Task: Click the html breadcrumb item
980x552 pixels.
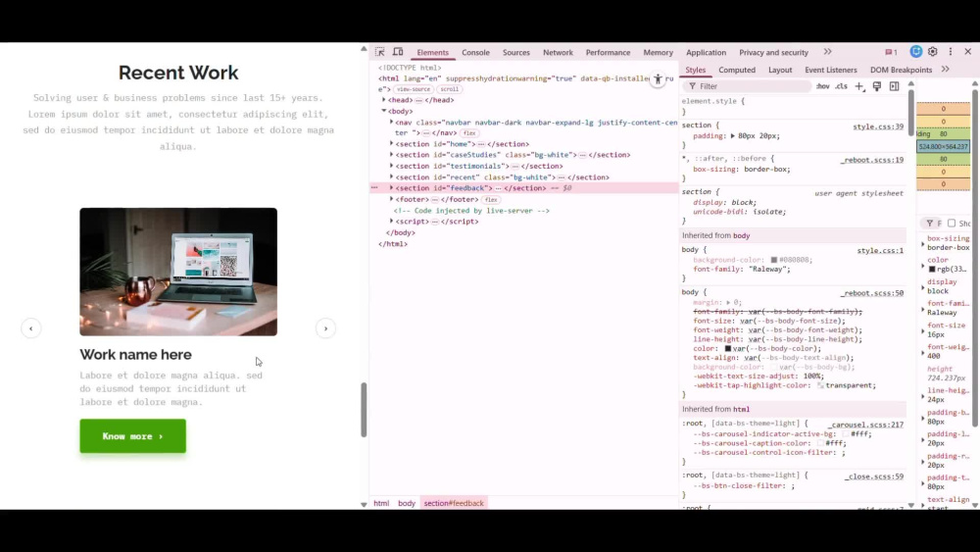Action: pos(381,503)
